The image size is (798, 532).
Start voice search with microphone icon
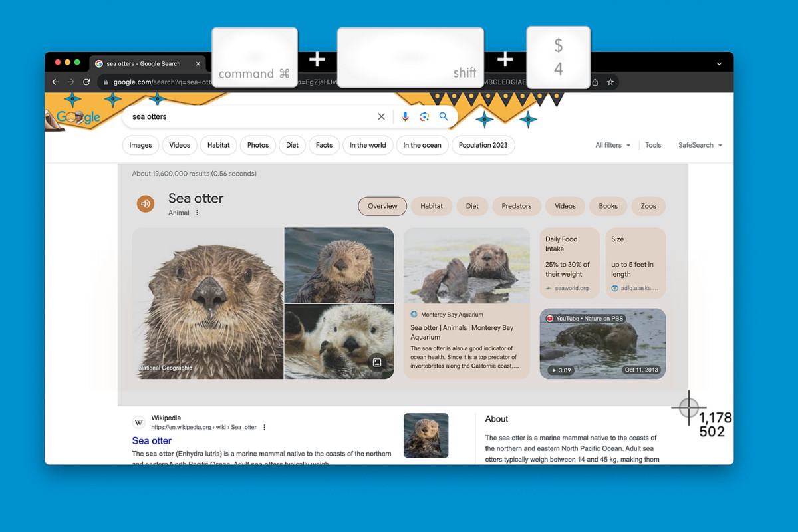point(405,116)
